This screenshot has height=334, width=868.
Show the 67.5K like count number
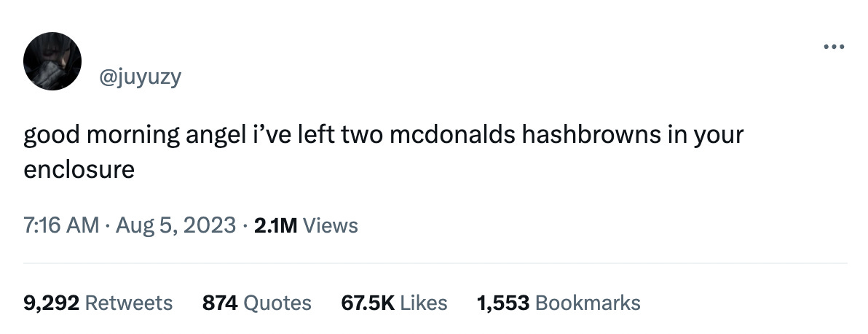pos(368,303)
